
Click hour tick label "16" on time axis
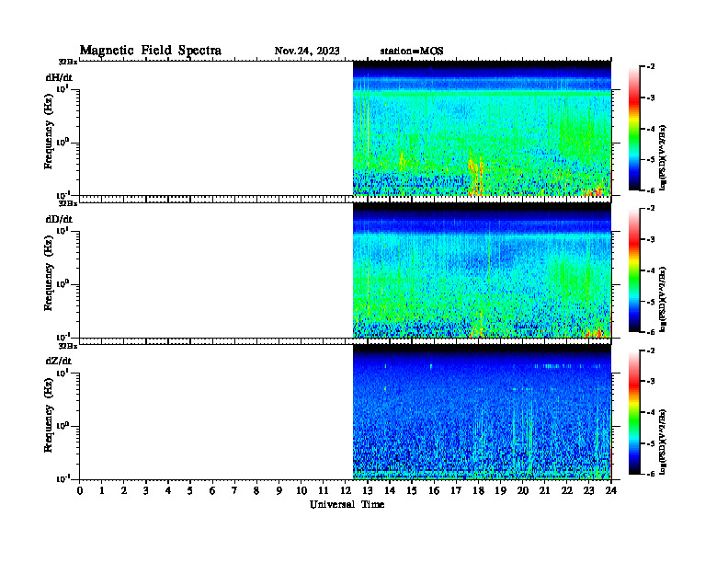(434, 491)
